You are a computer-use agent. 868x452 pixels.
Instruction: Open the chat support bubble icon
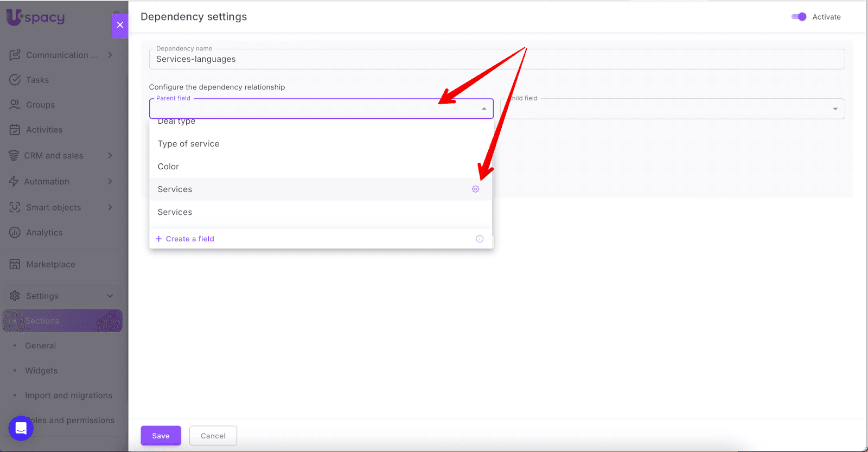[21, 428]
